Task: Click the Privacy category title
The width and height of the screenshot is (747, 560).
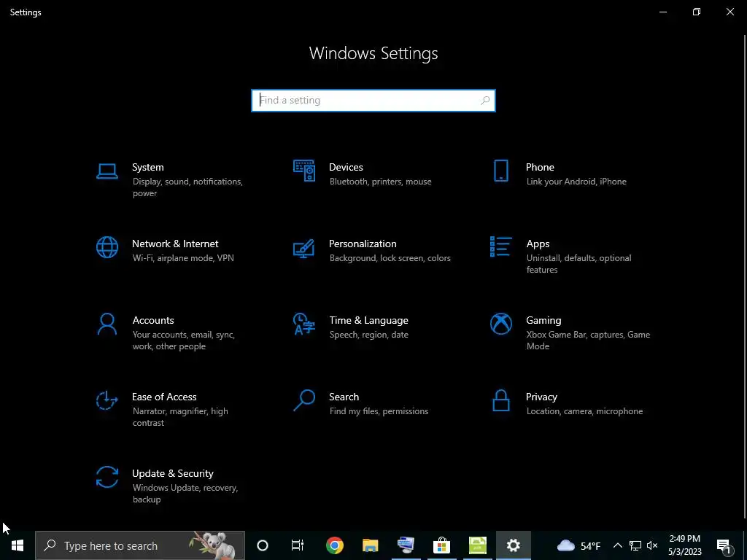Action: (x=541, y=397)
